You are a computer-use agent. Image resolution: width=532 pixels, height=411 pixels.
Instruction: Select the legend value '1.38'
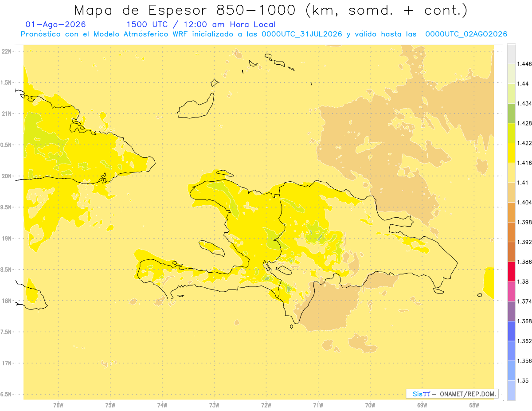point(523,282)
